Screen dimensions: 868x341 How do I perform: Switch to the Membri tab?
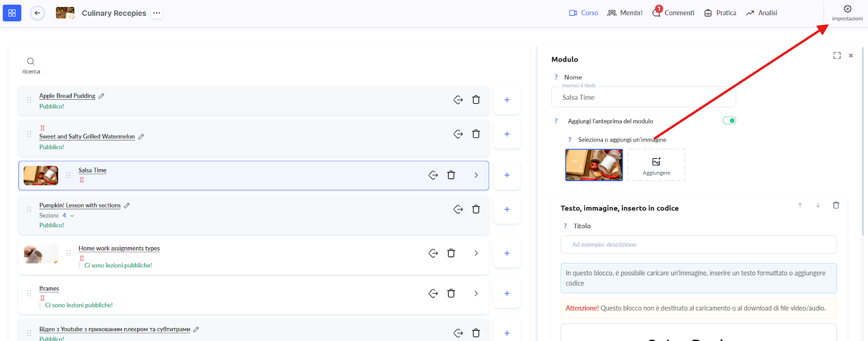(625, 13)
